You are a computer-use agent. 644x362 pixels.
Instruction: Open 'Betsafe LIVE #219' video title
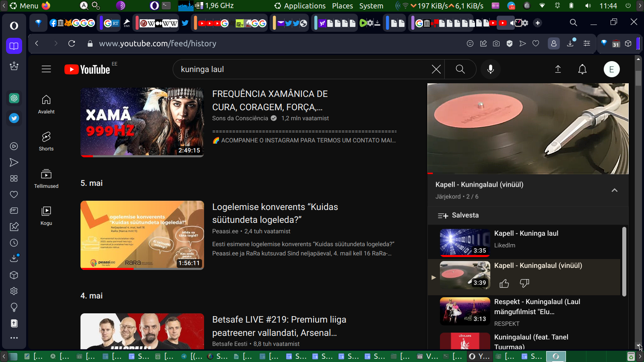pyautogui.click(x=279, y=326)
